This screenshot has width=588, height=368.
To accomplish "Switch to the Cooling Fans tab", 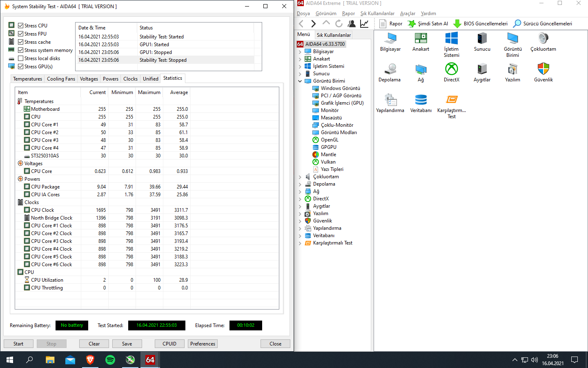I will [x=61, y=79].
